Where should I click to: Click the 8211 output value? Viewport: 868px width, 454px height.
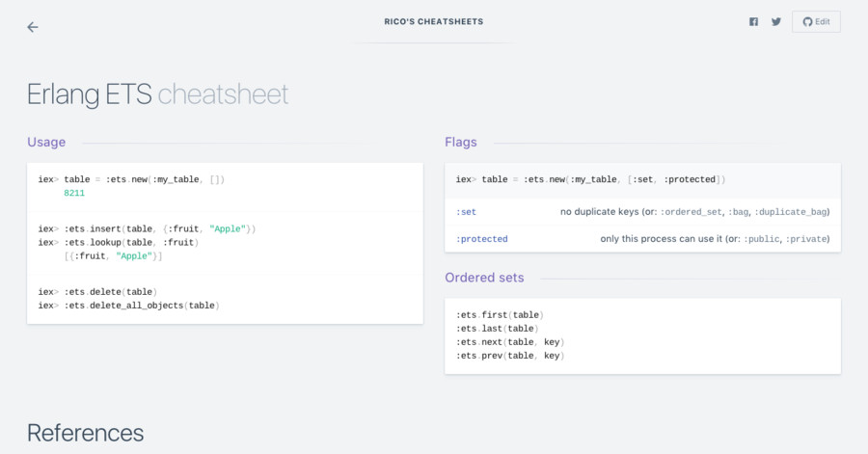74,193
